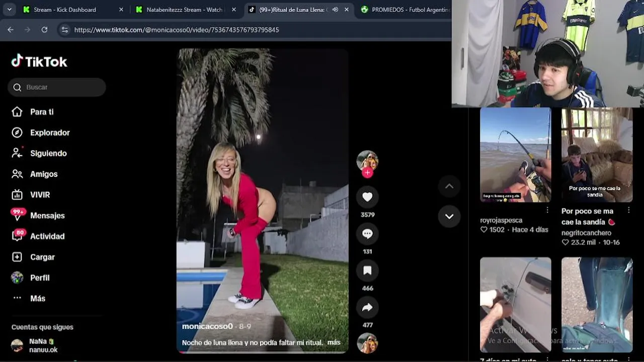Open options menu for sandía video
Screen dimensions: 644x362
click(x=628, y=210)
